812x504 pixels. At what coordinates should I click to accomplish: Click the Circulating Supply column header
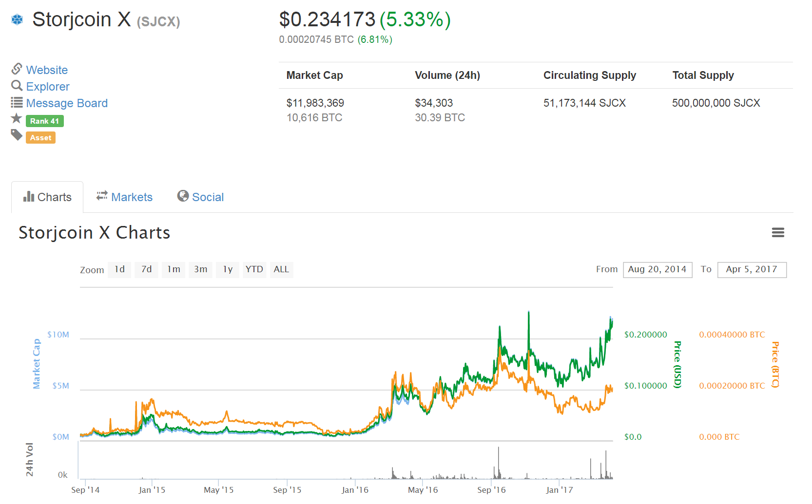590,75
